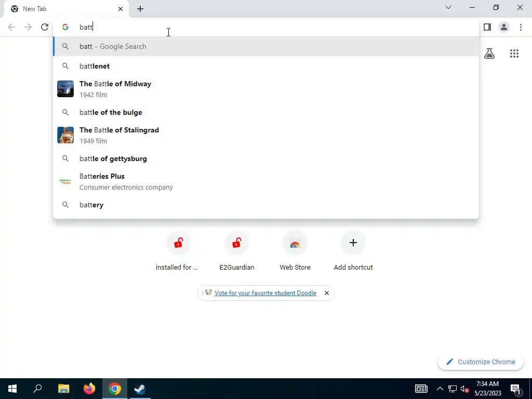Pick 'The Battle of Stalingrad' suggestion
532x399 pixels.
coord(266,135)
